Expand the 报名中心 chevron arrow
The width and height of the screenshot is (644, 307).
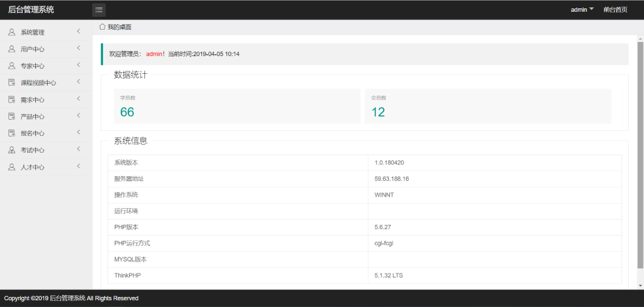pyautogui.click(x=78, y=133)
